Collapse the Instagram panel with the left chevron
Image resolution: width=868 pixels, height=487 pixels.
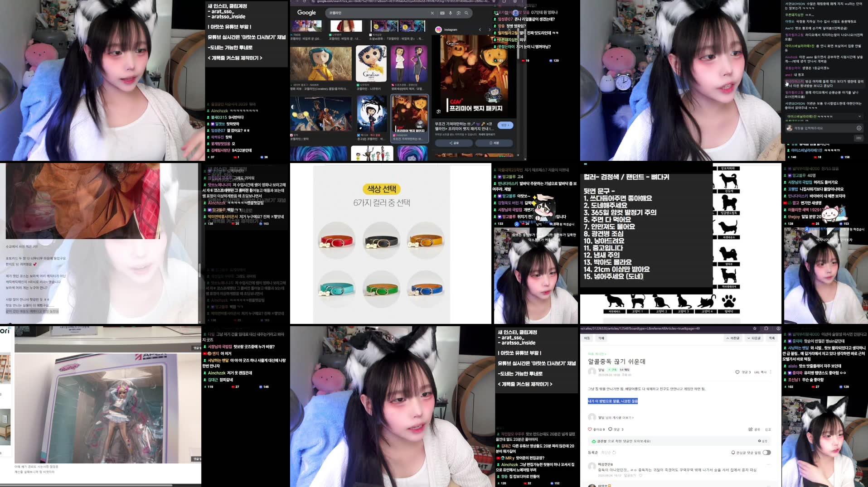click(x=480, y=29)
